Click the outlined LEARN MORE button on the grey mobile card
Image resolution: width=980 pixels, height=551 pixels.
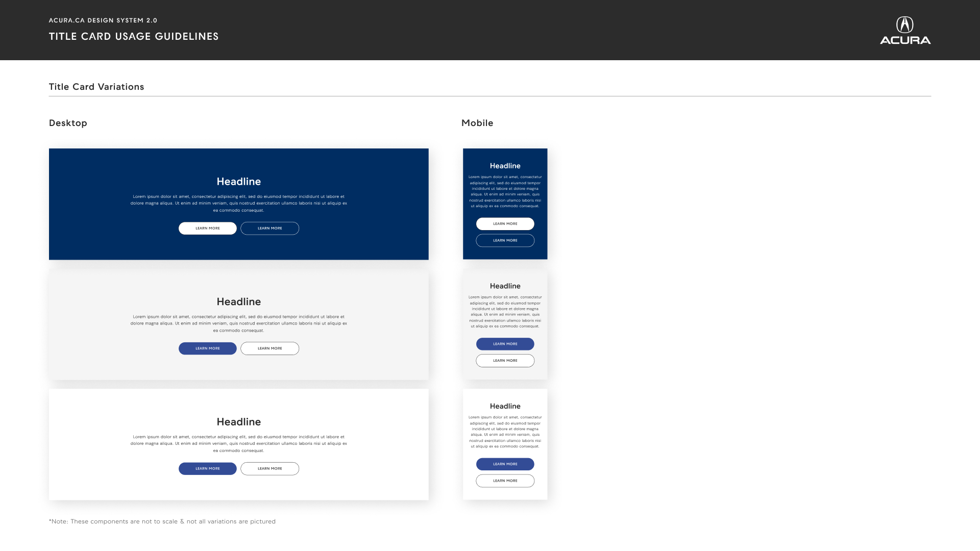505,361
